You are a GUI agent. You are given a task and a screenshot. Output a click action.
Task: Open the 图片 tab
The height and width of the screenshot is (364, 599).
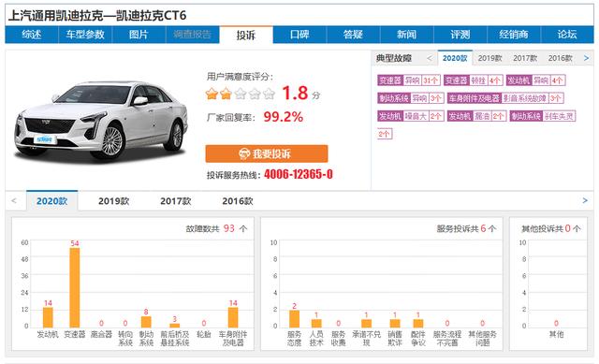pos(139,35)
